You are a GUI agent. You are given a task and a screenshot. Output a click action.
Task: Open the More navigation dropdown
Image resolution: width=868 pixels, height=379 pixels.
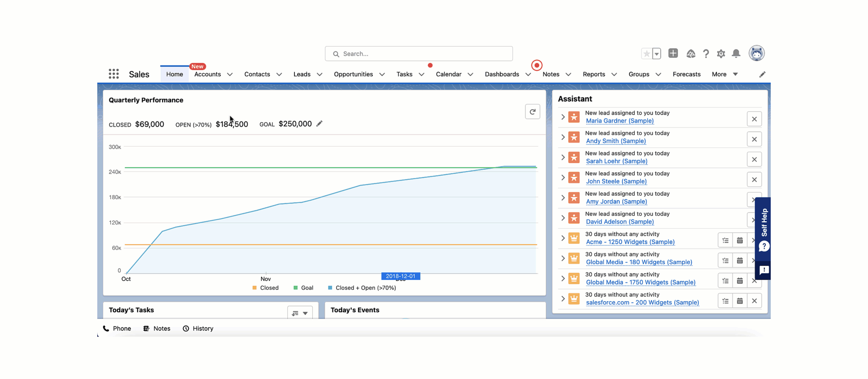click(724, 74)
